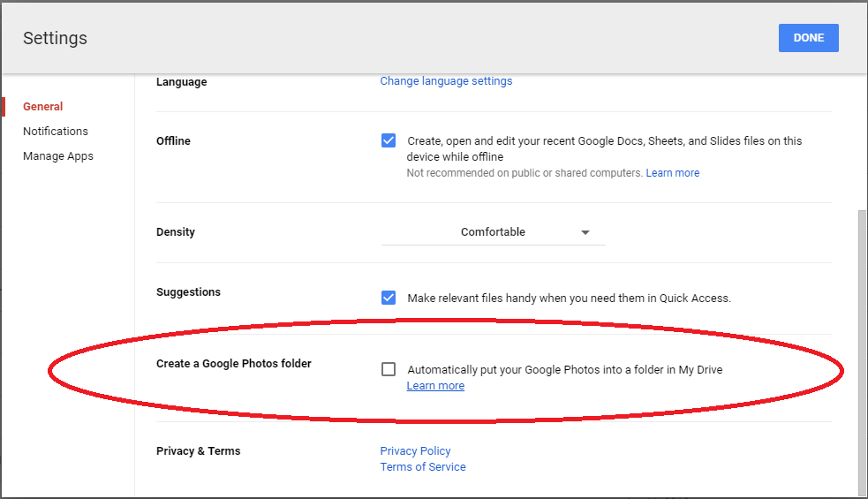Click the settings panel vertical scrollbar
This screenshot has height=499, width=868.
coord(862,353)
